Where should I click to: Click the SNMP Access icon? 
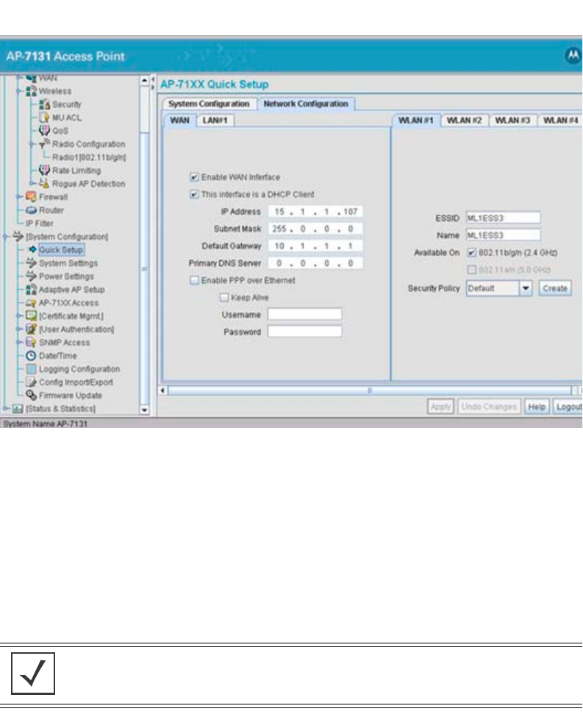31,342
